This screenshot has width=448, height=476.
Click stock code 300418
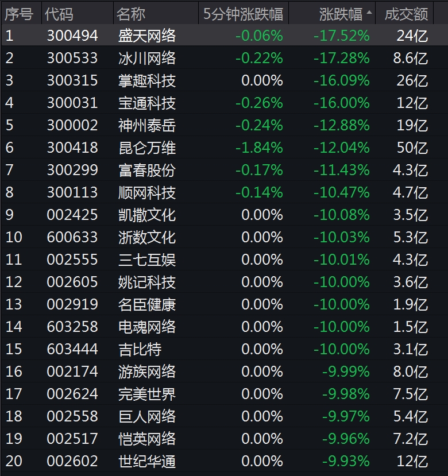coord(72,148)
